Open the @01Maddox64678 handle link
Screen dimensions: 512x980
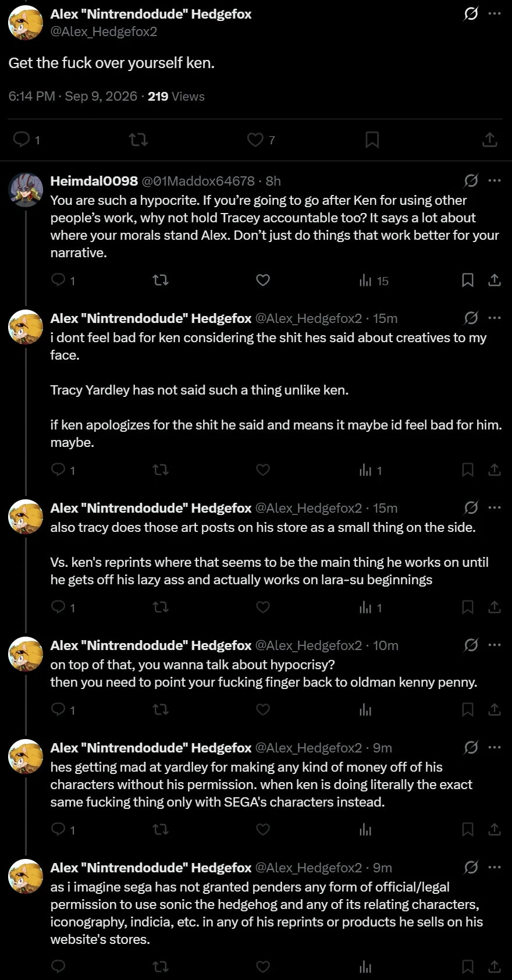(198, 181)
